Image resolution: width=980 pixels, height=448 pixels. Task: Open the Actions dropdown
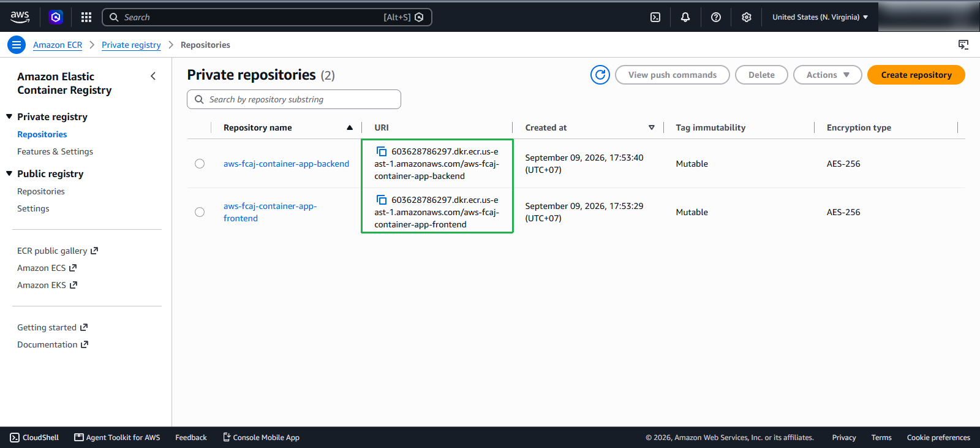[827, 75]
